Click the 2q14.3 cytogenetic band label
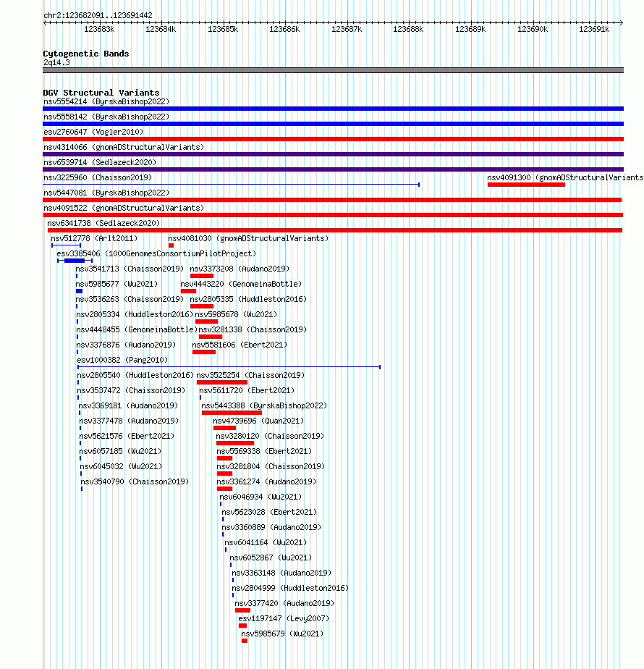The height and width of the screenshot is (669, 644). coord(56,63)
